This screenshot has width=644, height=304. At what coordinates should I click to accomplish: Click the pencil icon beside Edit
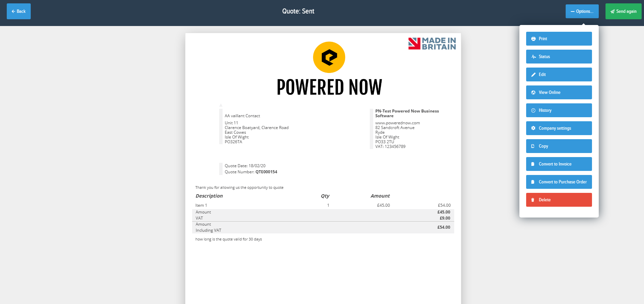(533, 75)
